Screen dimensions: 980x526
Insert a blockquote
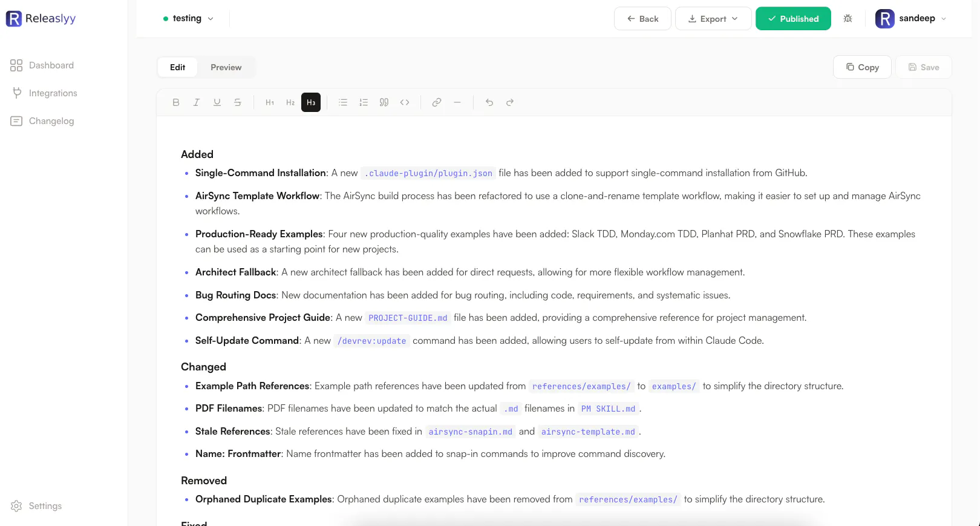(x=384, y=102)
